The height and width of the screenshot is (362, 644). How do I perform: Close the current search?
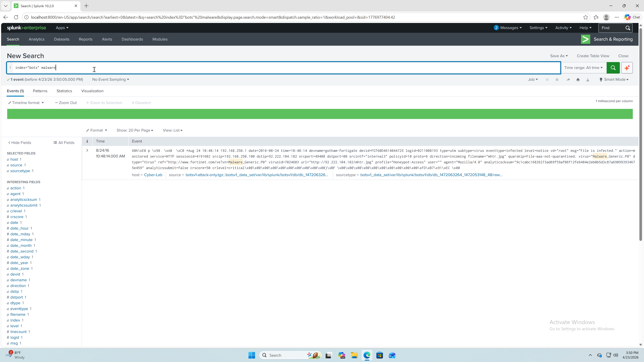click(623, 56)
